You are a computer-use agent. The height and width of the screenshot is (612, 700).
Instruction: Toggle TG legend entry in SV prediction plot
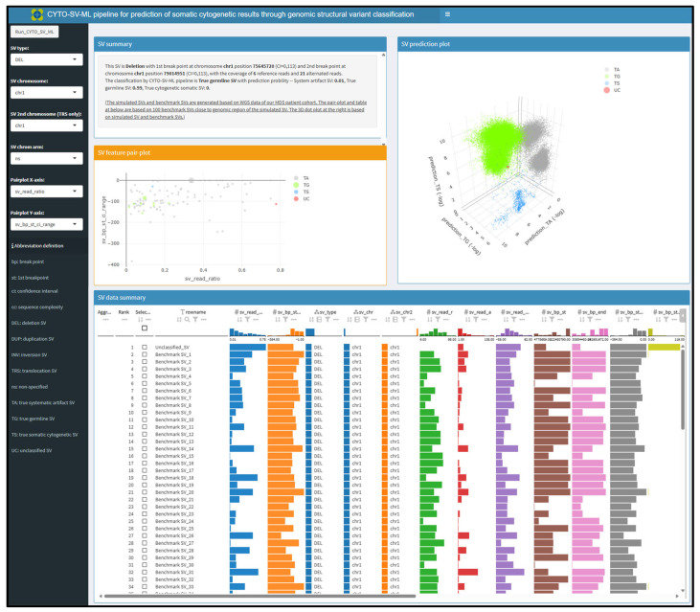[613, 77]
